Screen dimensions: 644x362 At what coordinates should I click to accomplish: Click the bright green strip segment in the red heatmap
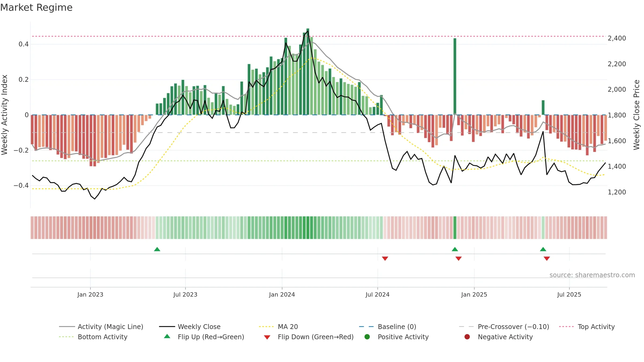point(455,228)
